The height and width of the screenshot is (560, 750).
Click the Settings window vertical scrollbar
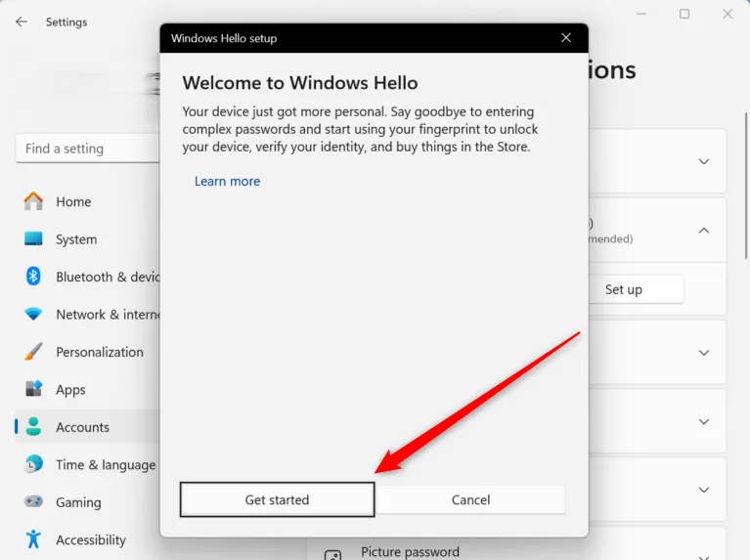pyautogui.click(x=746, y=186)
